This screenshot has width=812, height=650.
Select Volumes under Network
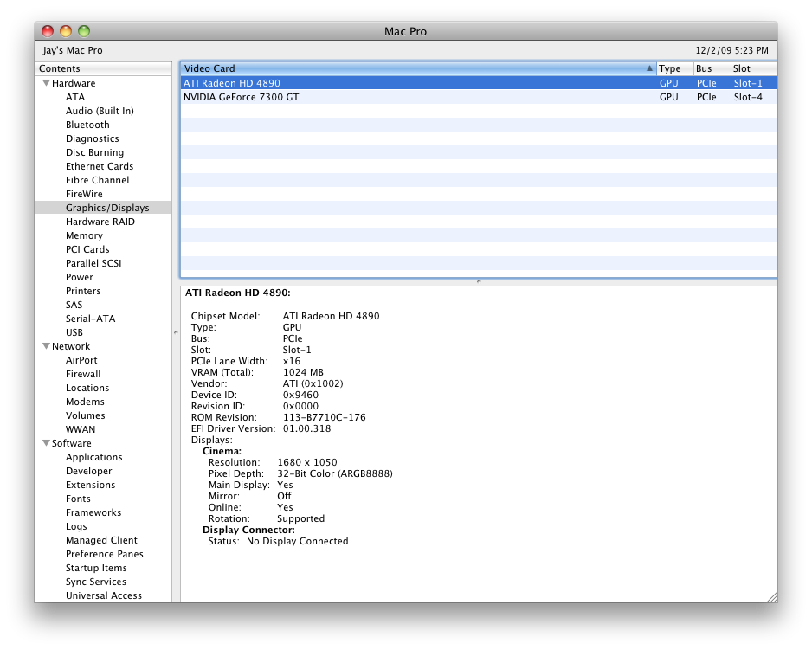(x=85, y=415)
